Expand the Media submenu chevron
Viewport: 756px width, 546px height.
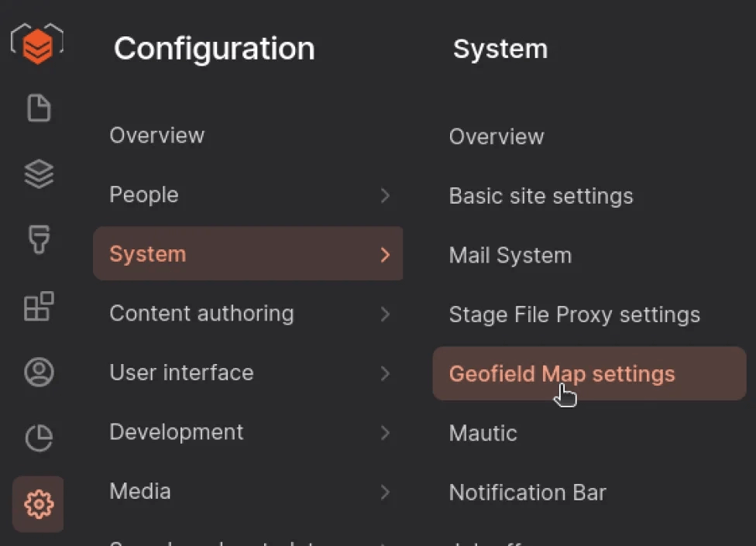pos(385,492)
